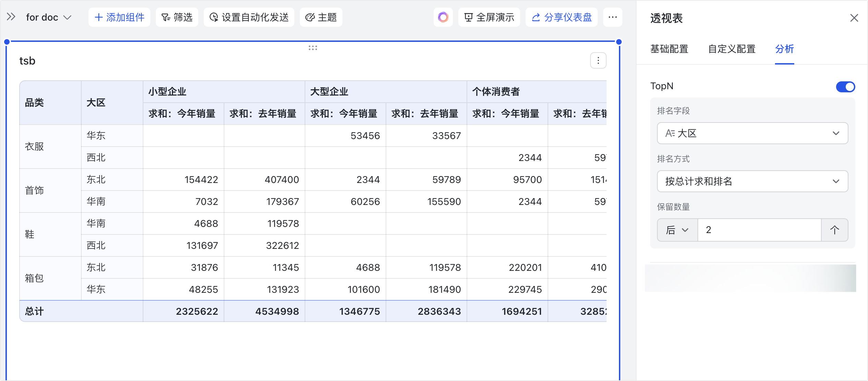
Task: Click the 添加组件 button
Action: point(119,17)
